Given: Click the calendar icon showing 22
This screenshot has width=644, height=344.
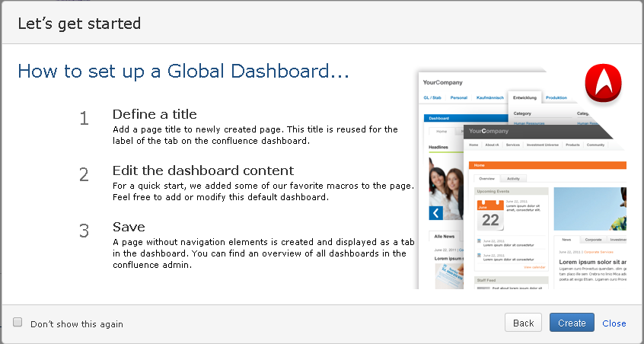Looking at the screenshot, I should click(x=489, y=215).
